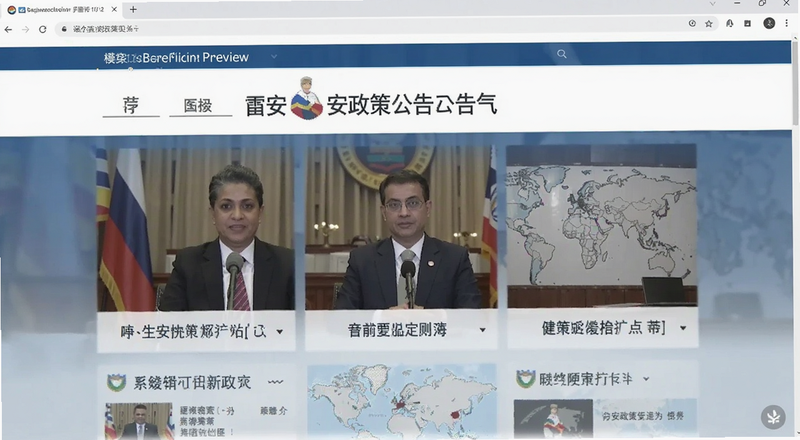Restore down the browser window
The width and height of the screenshot is (800, 440).
(x=762, y=4)
